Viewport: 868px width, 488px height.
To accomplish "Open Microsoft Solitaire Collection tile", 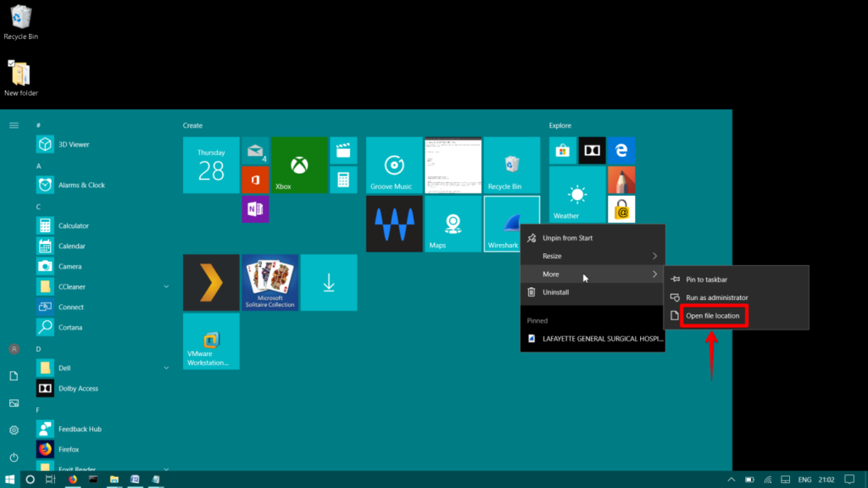I will click(270, 282).
